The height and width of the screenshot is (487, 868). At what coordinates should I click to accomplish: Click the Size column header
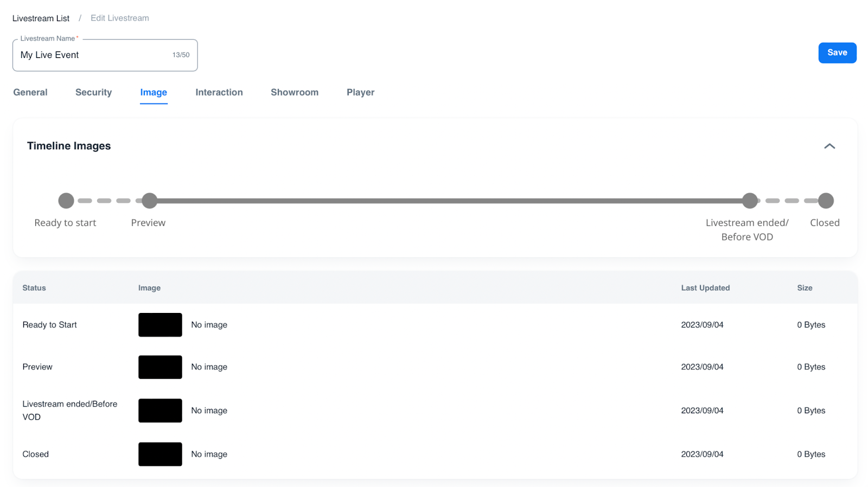[804, 288]
